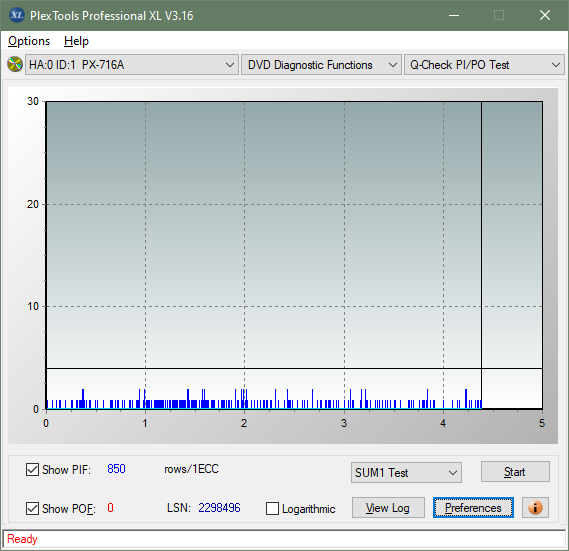569x551 pixels.
Task: Click the Ready status bar text
Action: tap(22, 539)
